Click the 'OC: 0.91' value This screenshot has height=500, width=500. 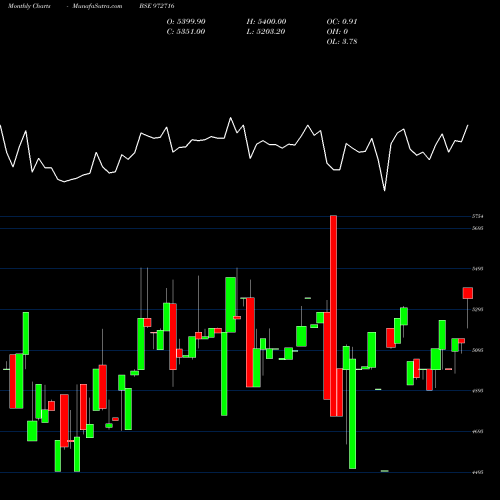point(342,22)
